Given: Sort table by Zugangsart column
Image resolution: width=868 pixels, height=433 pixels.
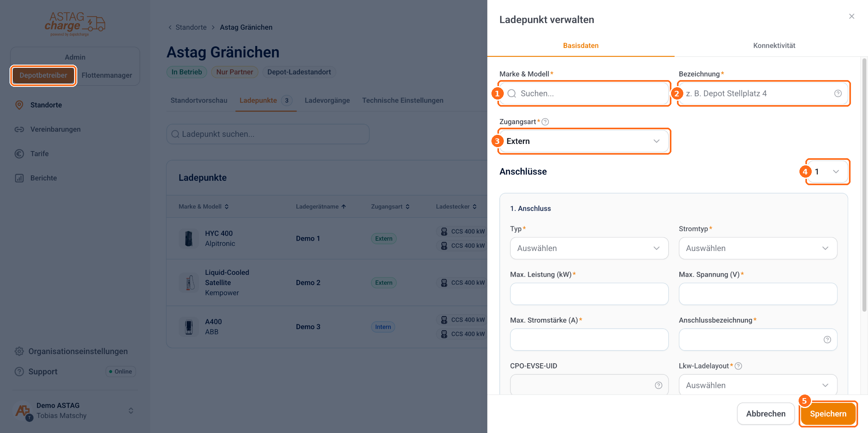Looking at the screenshot, I should (x=390, y=207).
